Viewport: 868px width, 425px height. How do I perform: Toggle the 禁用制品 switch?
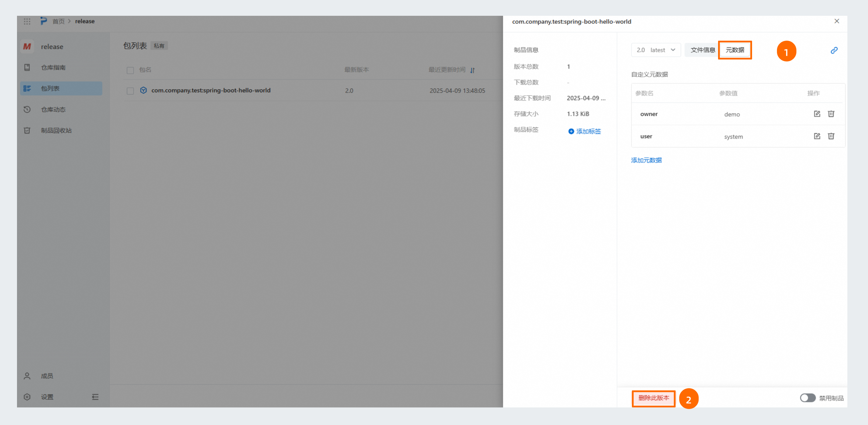tap(807, 398)
